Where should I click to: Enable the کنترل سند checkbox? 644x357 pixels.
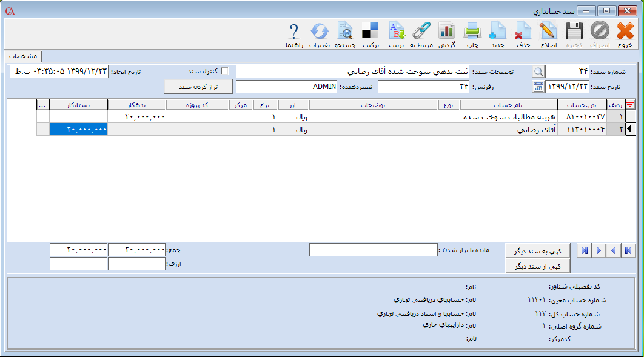point(225,72)
